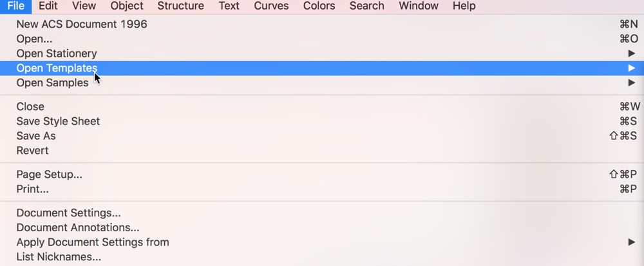This screenshot has width=644, height=266.
Task: Open the View menu
Action: click(x=84, y=6)
